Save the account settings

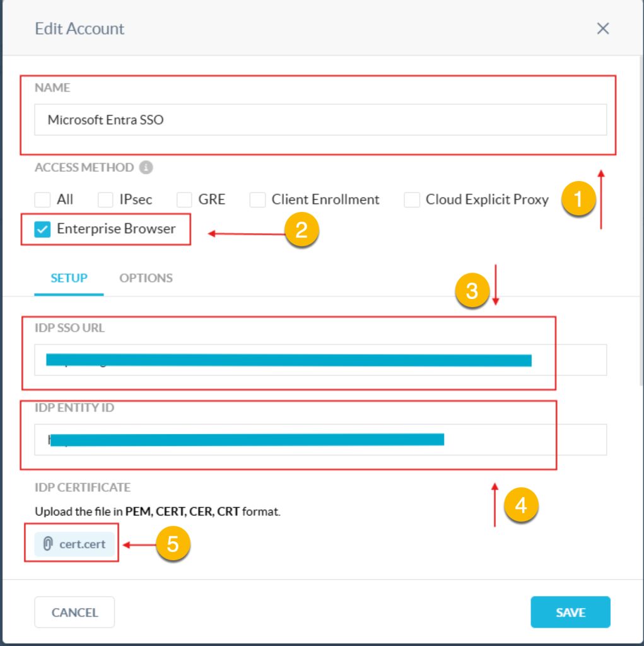[x=570, y=612]
